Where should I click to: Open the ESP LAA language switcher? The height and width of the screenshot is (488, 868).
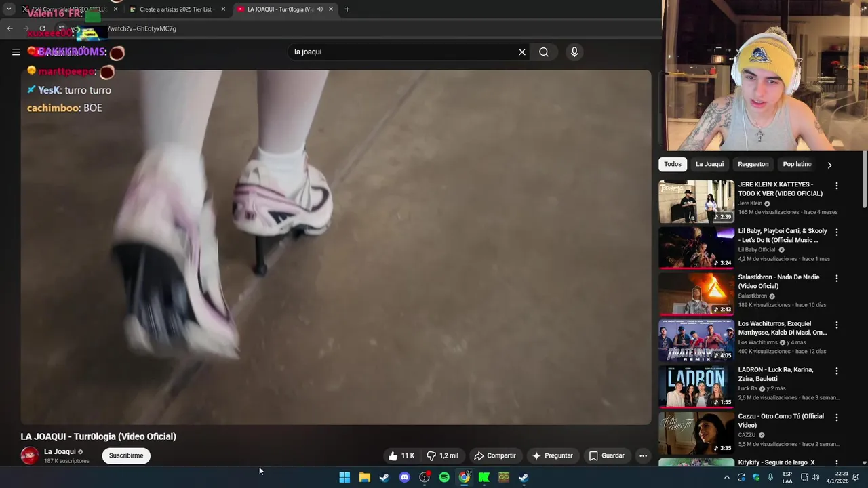(x=787, y=477)
